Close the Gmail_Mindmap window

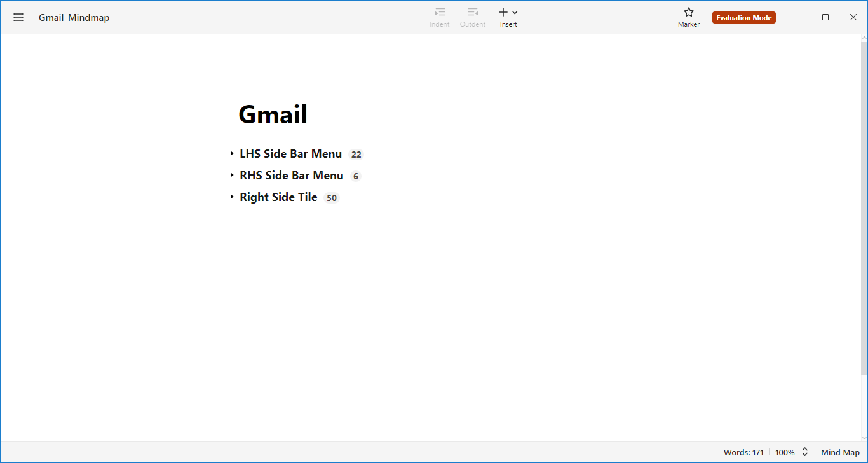click(853, 17)
